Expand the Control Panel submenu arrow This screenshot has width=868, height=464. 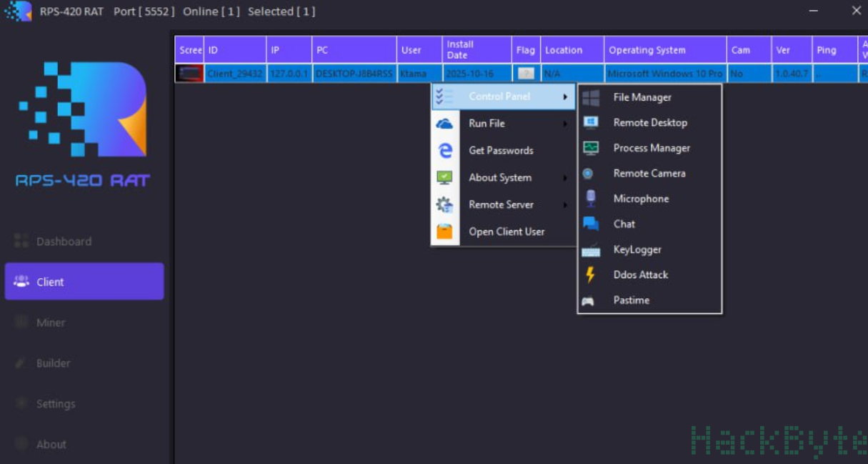click(565, 97)
